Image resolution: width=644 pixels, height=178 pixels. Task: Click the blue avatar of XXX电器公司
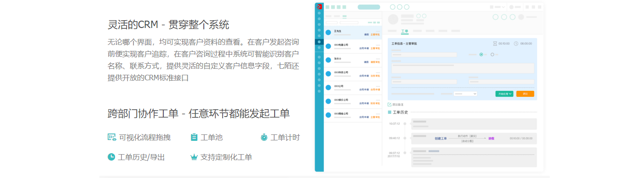pyautogui.click(x=328, y=46)
